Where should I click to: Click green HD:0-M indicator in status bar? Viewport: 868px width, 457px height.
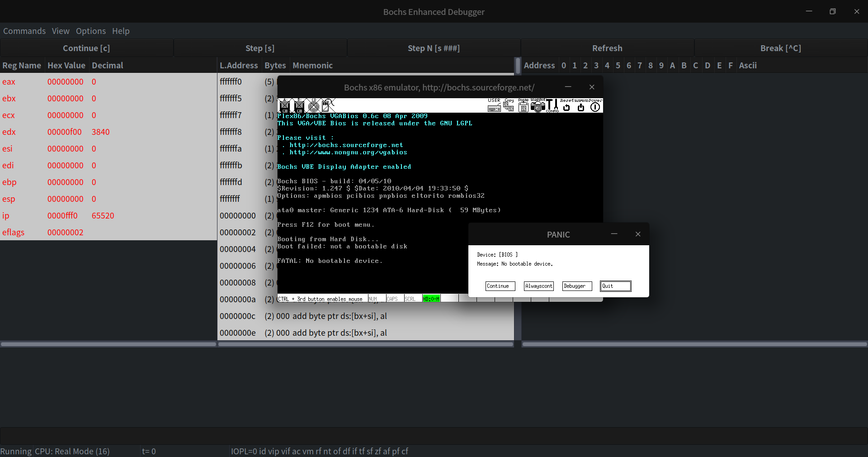(431, 299)
